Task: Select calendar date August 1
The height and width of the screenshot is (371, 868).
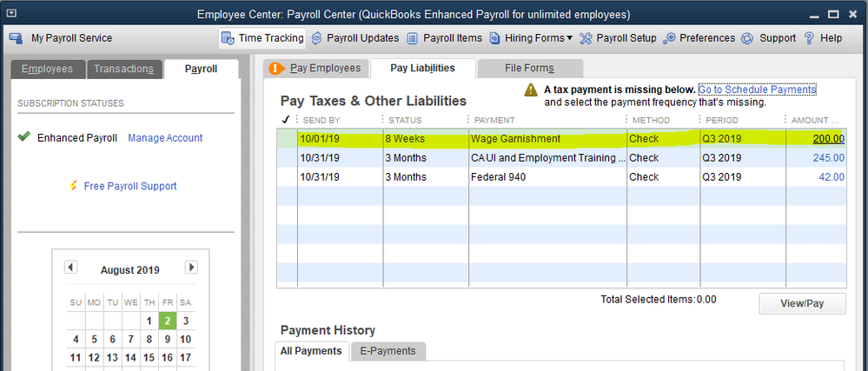Action: (x=149, y=321)
